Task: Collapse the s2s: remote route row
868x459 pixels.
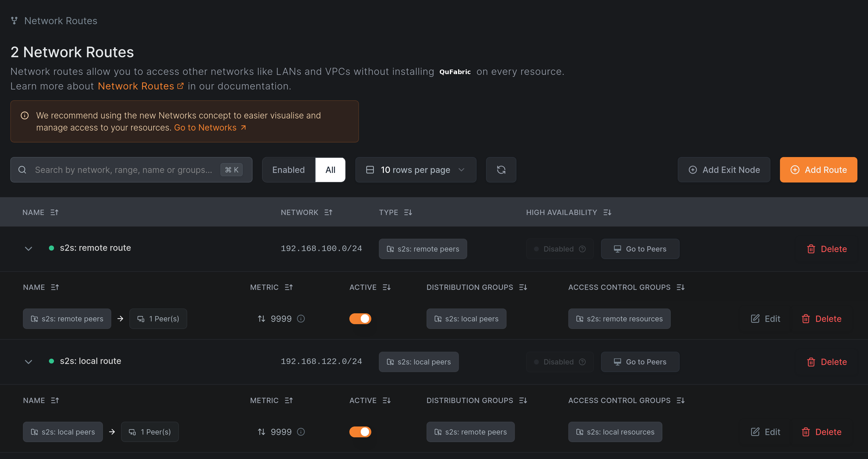Action: [x=28, y=249]
